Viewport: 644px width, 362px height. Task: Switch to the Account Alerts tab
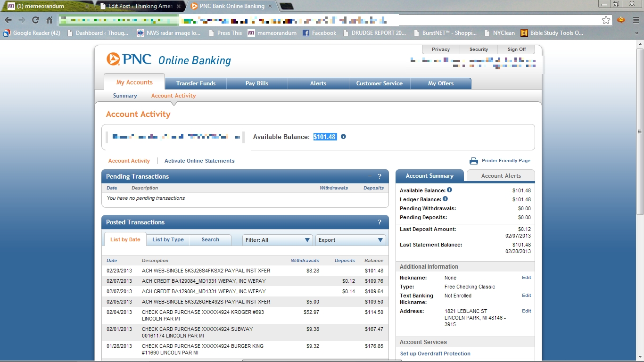pos(501,176)
